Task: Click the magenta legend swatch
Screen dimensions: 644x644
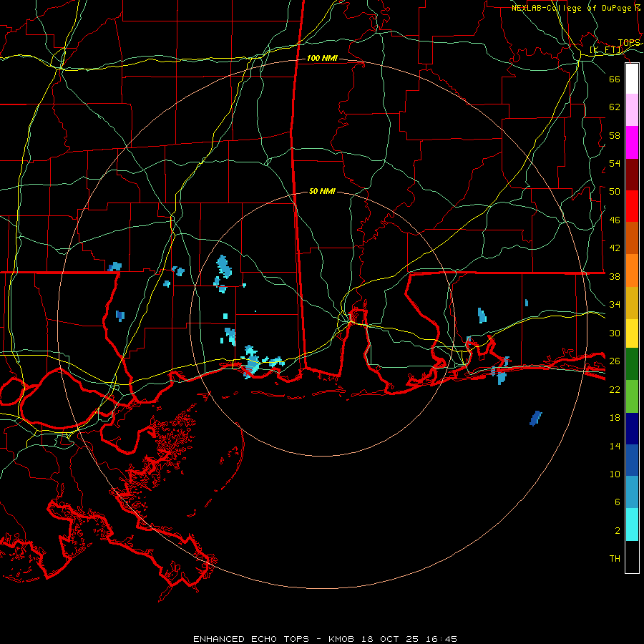Action: coord(632,142)
